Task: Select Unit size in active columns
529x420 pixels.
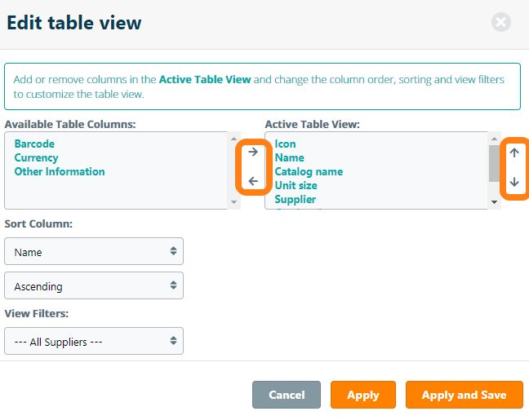Action: pyautogui.click(x=296, y=186)
